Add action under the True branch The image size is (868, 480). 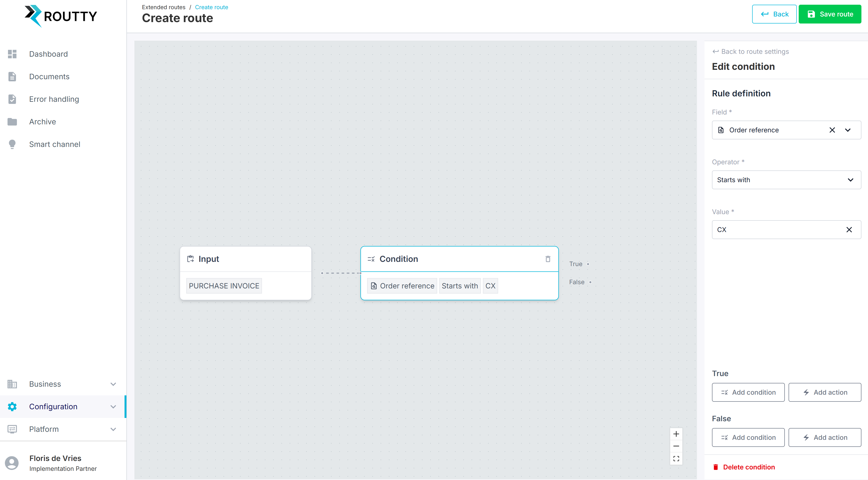pyautogui.click(x=825, y=392)
